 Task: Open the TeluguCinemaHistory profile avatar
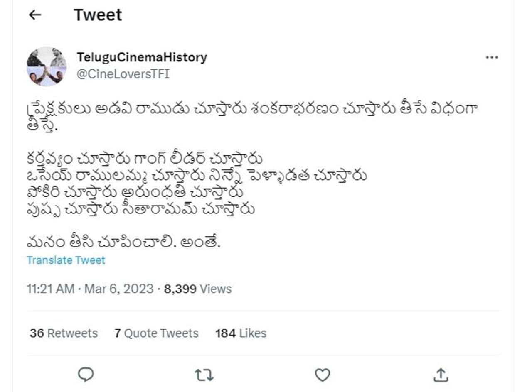tap(47, 66)
